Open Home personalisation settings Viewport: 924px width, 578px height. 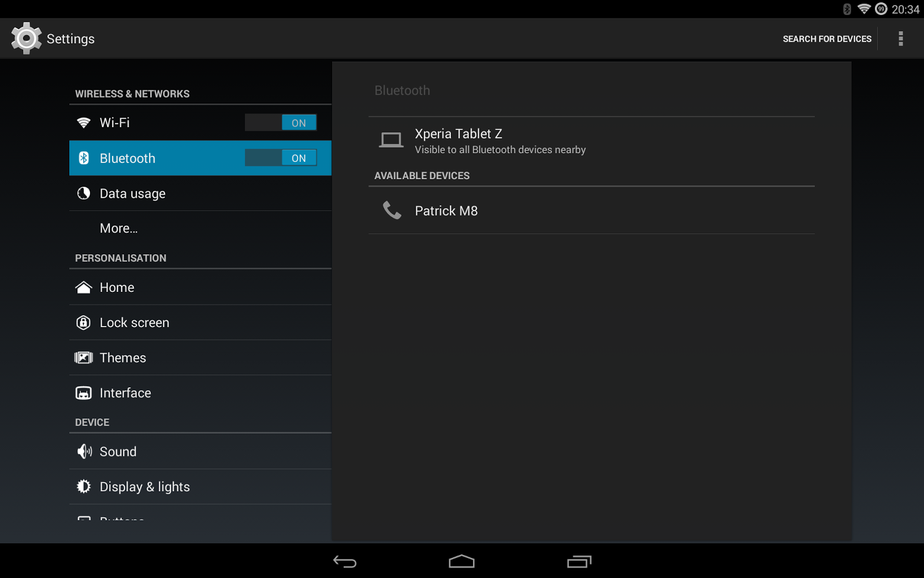pos(200,287)
